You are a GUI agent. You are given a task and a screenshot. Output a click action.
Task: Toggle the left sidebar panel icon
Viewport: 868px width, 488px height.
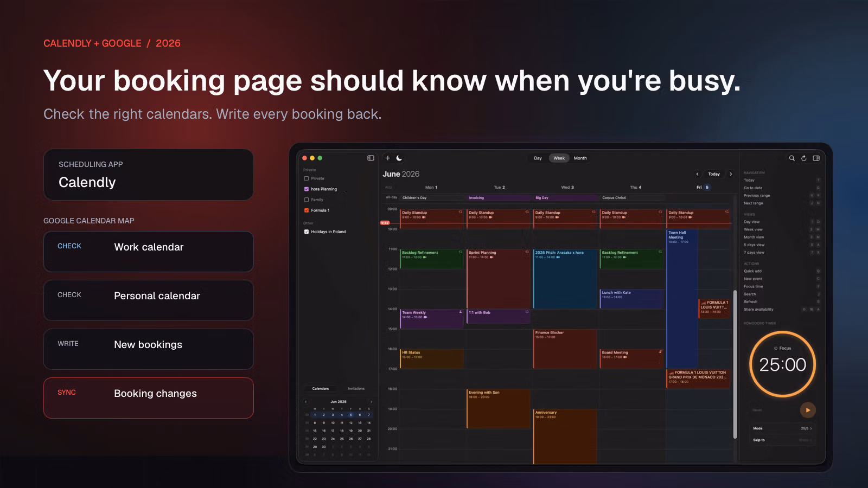[371, 158]
